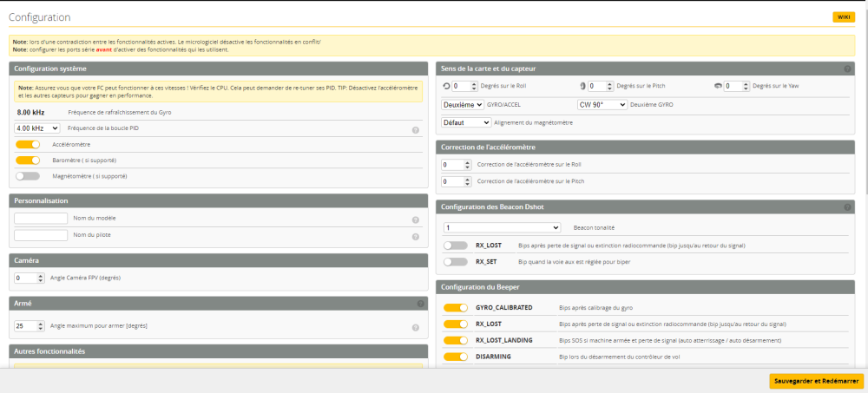Open the CW 90° Deuxième GYRO dropdown
The height and width of the screenshot is (393, 868).
click(602, 104)
